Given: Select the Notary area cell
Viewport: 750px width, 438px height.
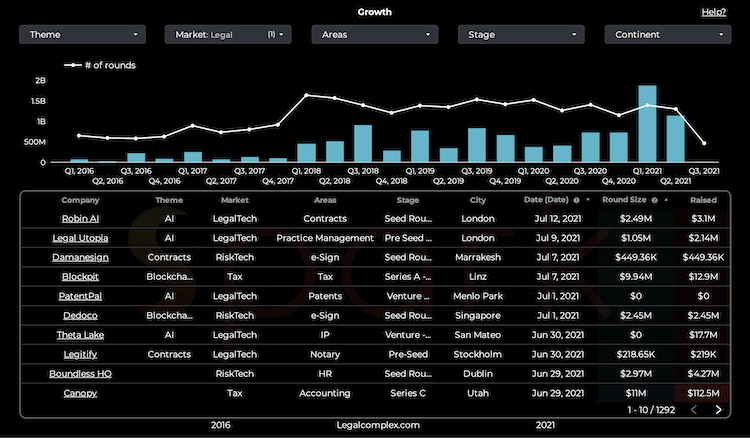Looking at the screenshot, I should click(325, 354).
